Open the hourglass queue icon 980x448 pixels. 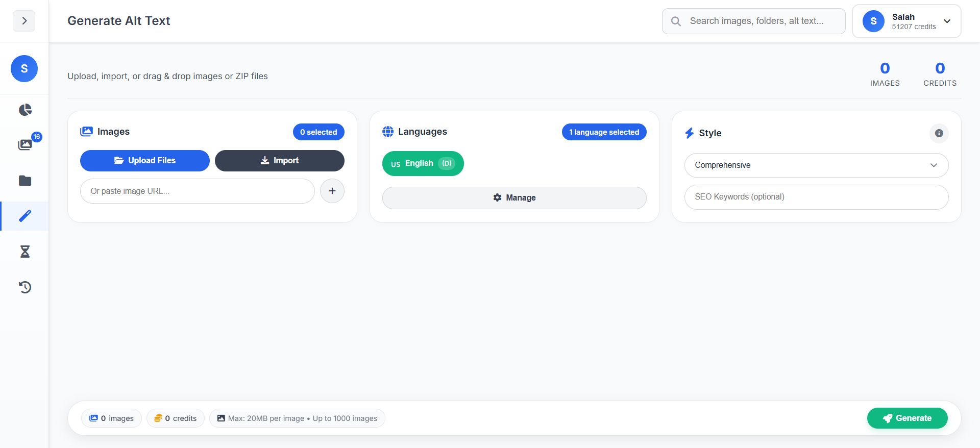click(x=25, y=252)
